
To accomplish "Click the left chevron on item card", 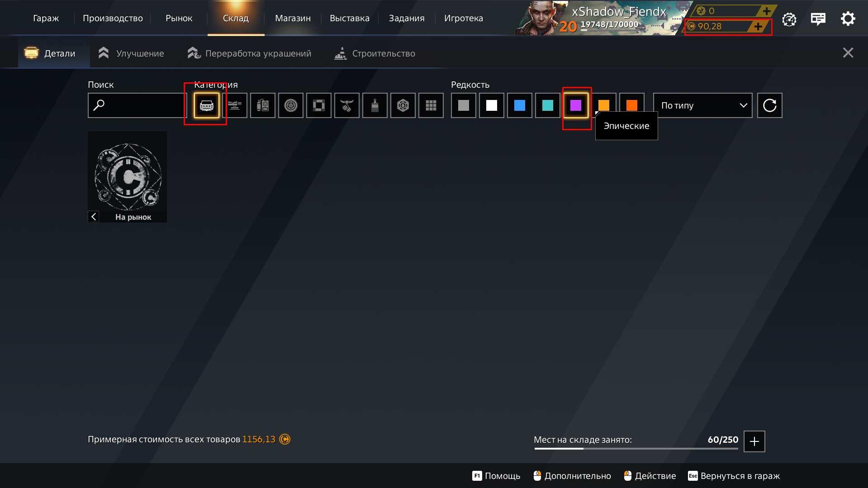I will coord(94,217).
